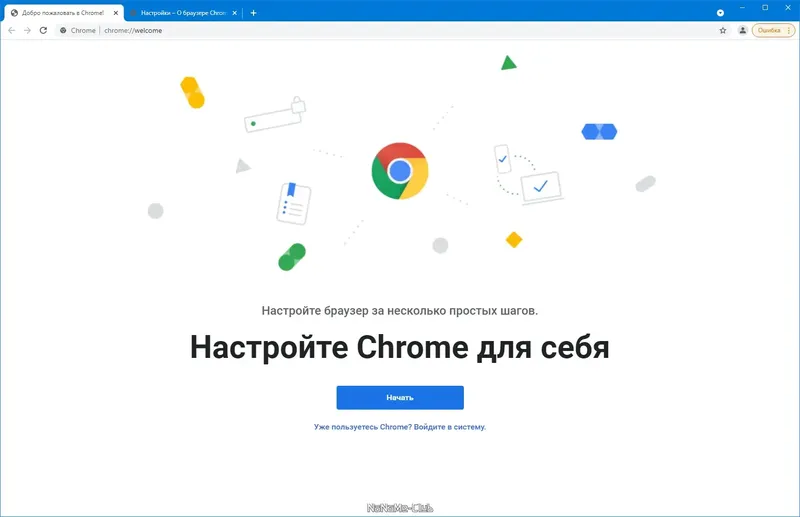
Task: Open the tab search dropdown in title bar
Action: coord(720,13)
